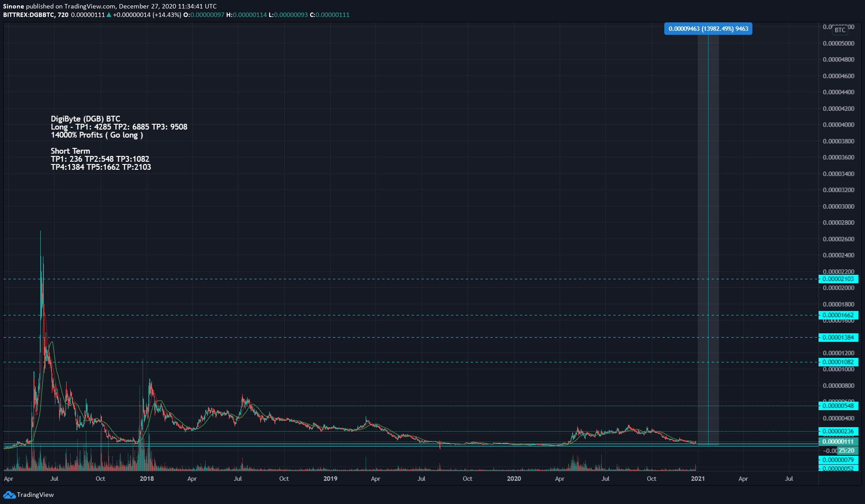The height and width of the screenshot is (504, 865).
Task: Click the 0.00001384 price level tag
Action: 838,337
